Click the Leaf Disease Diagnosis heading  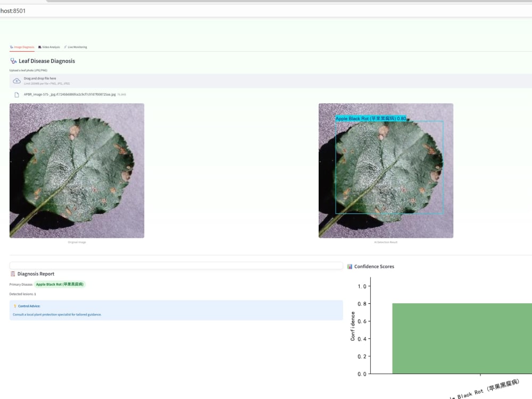coord(47,61)
